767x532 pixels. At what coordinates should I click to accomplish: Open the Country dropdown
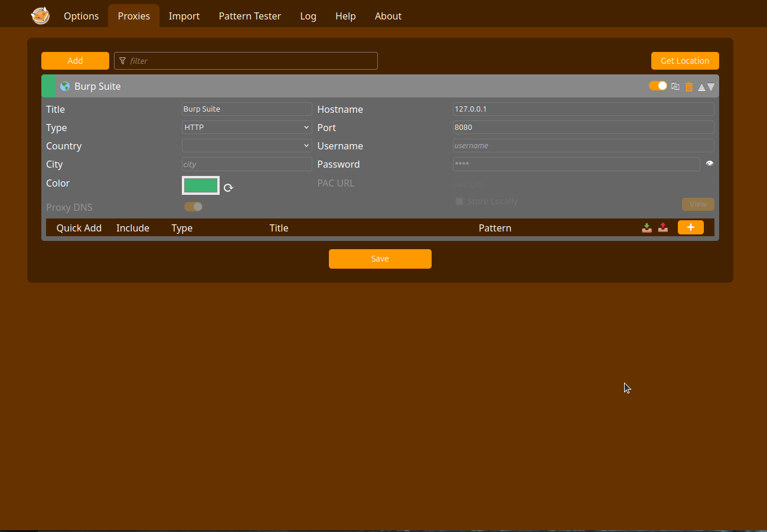coord(247,145)
